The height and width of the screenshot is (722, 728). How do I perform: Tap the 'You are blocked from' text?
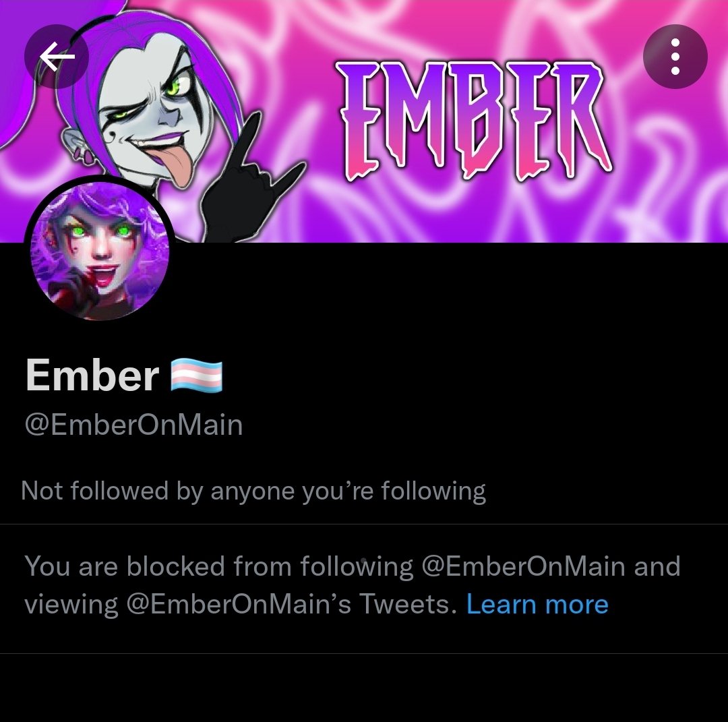(158, 566)
